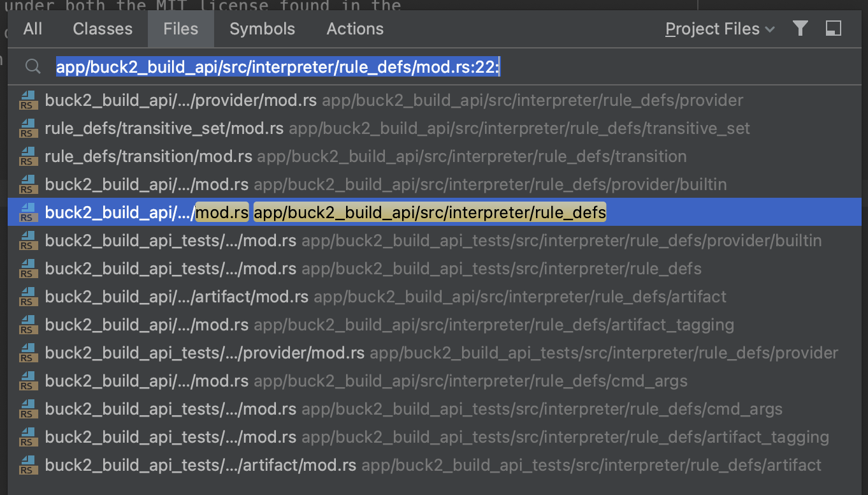868x495 pixels.
Task: Open results in separate Find window icon
Action: coord(834,29)
